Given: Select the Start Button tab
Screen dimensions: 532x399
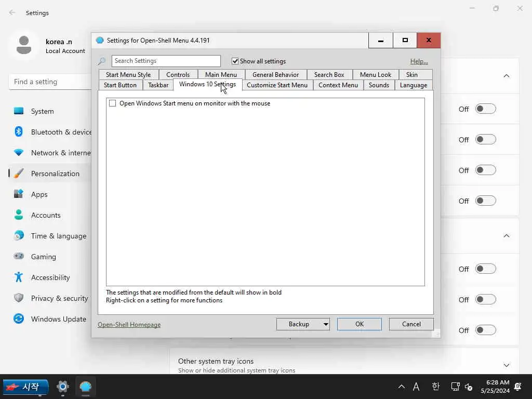Looking at the screenshot, I should coord(120,85).
